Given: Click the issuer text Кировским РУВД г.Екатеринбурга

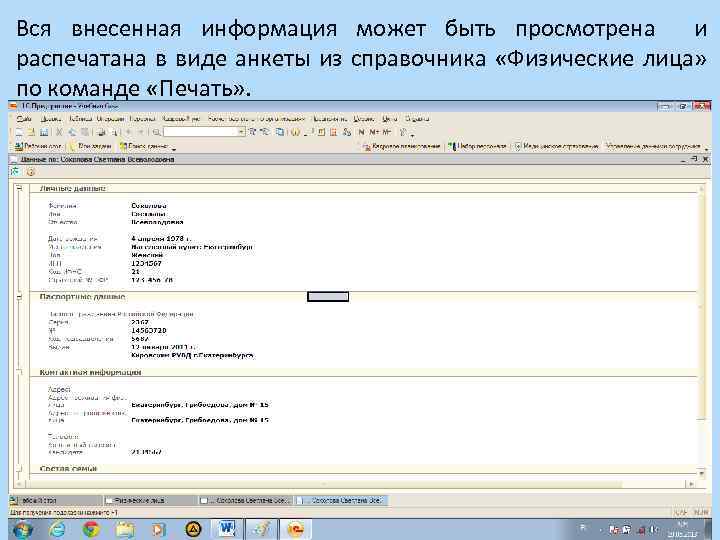Looking at the screenshot, I should pos(193,355).
